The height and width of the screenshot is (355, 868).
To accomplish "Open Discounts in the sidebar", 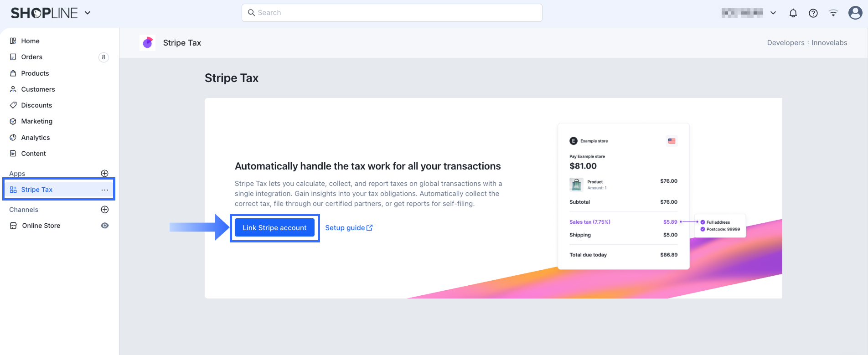I will pos(36,105).
